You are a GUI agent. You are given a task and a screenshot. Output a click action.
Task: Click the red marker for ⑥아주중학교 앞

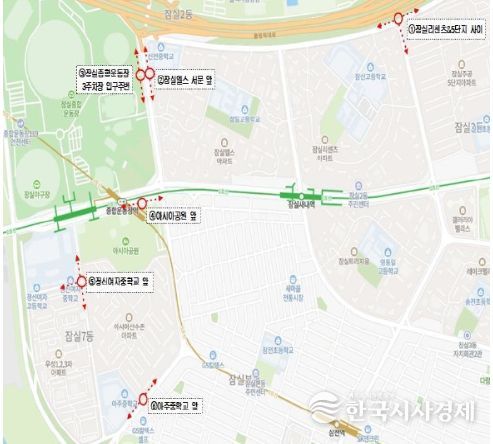(143, 399)
